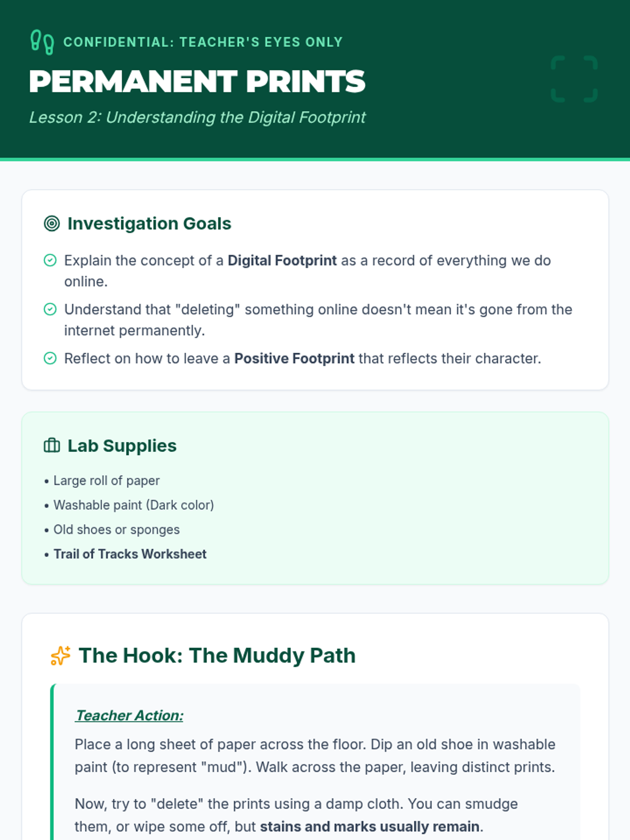The height and width of the screenshot is (840, 630).
Task: Click the Investigation Goals heading
Action: click(149, 224)
